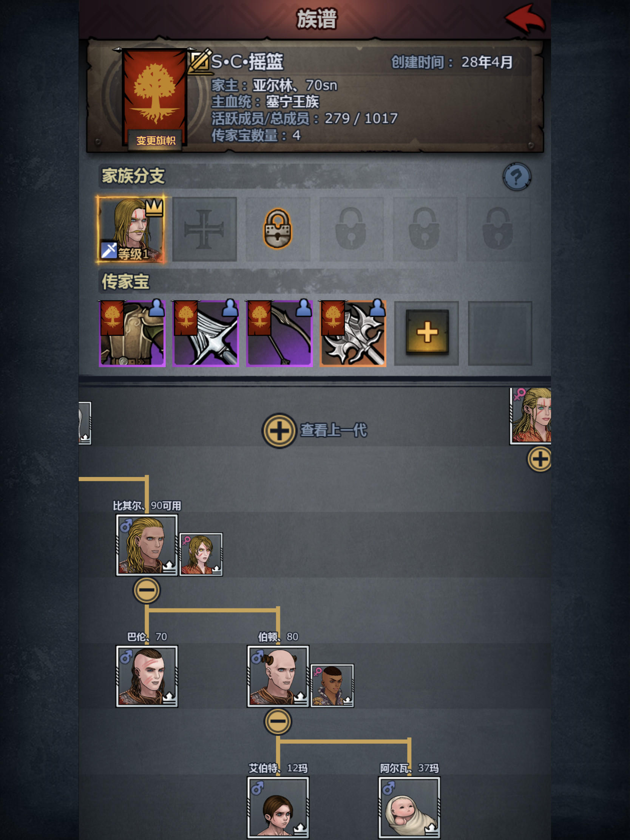Edit family name with pencil icon
The width and height of the screenshot is (630, 840).
tap(200, 61)
